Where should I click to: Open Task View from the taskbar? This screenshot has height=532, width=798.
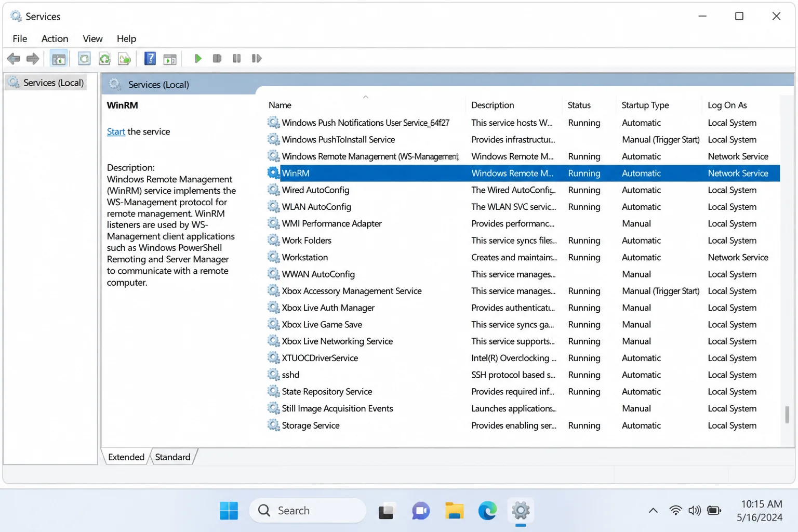pos(386,512)
